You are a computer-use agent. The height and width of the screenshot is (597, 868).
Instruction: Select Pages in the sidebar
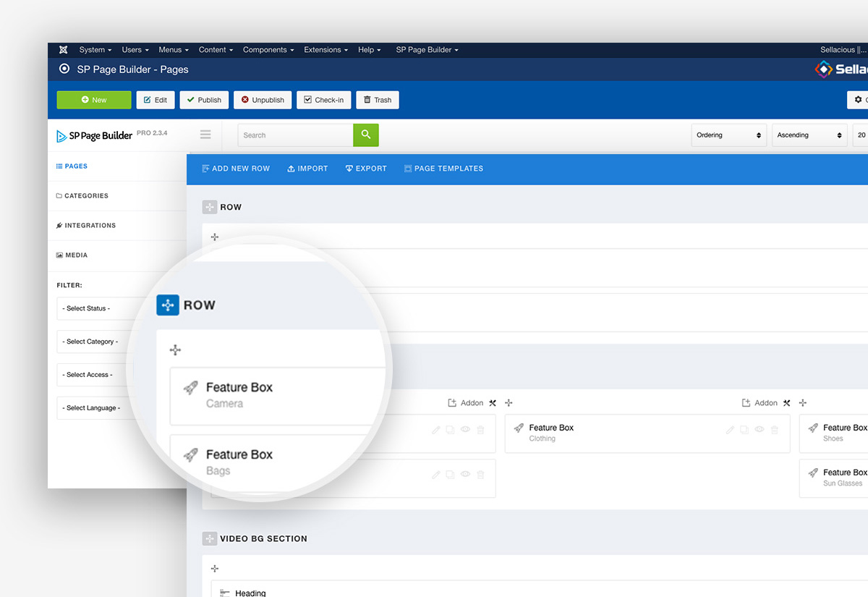coord(72,166)
